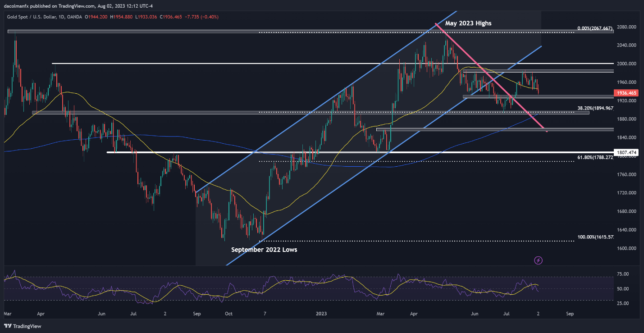Click the 50.00 RSI axis label
This screenshot has height=333, width=644.
623,288
